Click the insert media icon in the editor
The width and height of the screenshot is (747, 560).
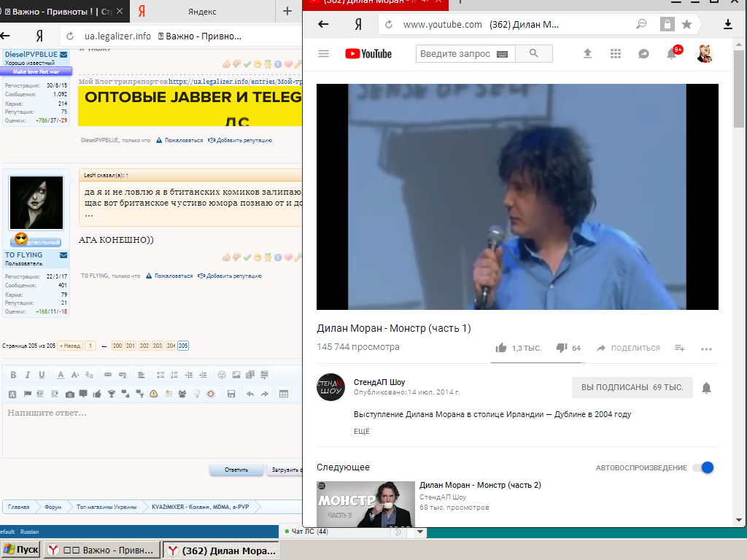coord(250,375)
